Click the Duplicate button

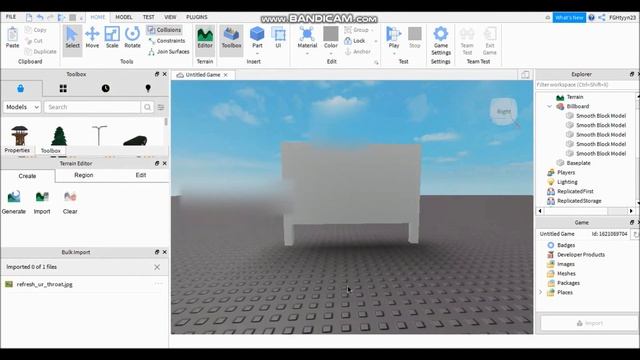click(41, 52)
